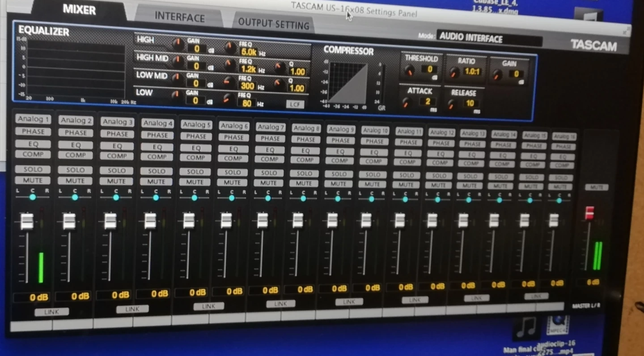Switch to the INTERFACE tab
Viewport: 644px width, 356px height.
pyautogui.click(x=179, y=17)
